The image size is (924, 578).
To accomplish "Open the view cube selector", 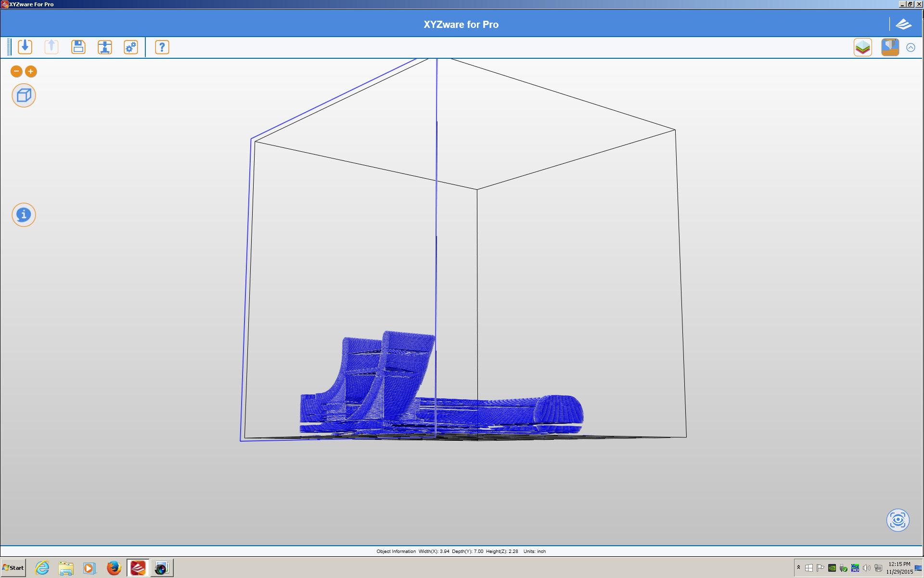I will coord(24,95).
